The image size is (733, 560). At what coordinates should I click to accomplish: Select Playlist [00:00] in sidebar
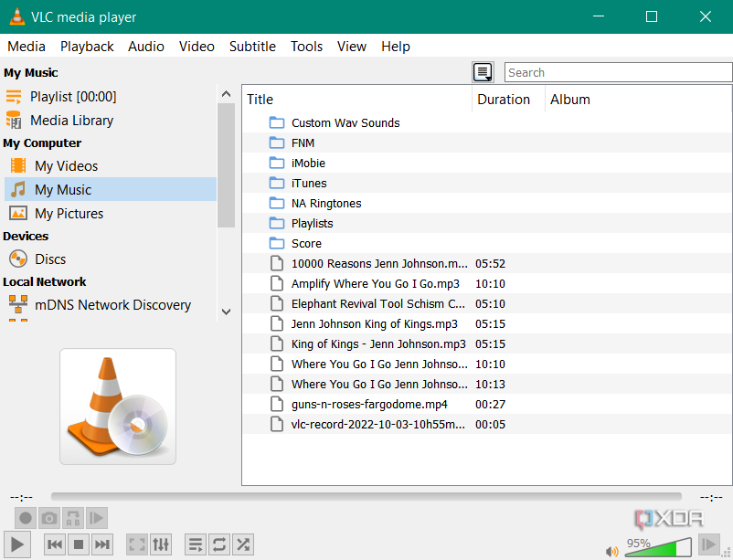[111, 97]
